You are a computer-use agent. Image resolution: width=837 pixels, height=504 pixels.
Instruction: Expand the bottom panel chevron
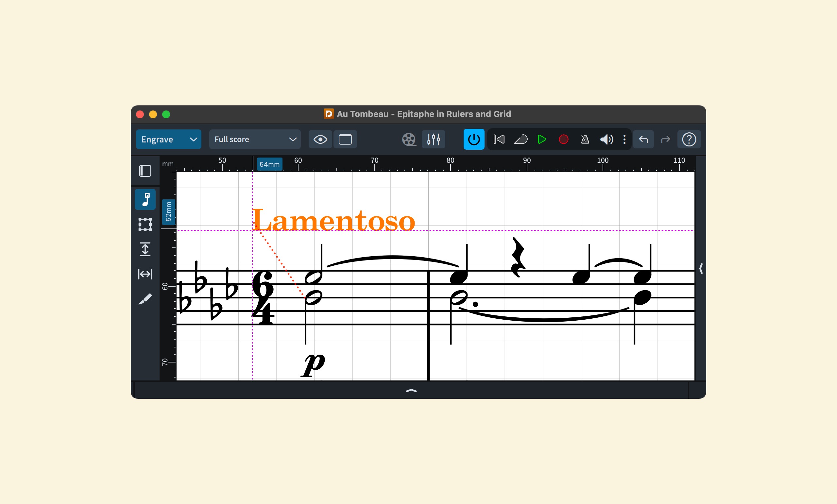[x=411, y=391]
